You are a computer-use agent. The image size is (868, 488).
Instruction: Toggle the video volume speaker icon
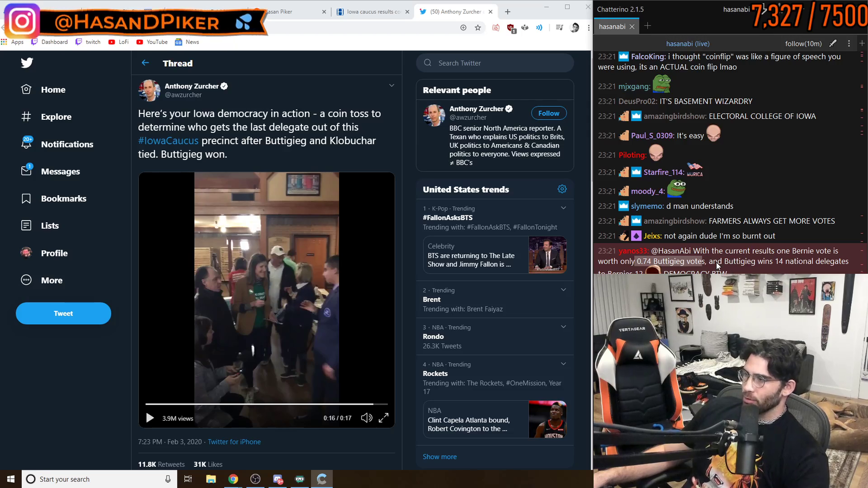367,418
